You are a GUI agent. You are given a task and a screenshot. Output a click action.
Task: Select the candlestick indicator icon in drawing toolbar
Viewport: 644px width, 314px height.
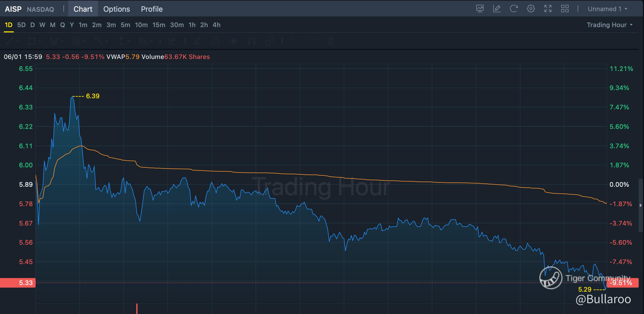click(172, 41)
